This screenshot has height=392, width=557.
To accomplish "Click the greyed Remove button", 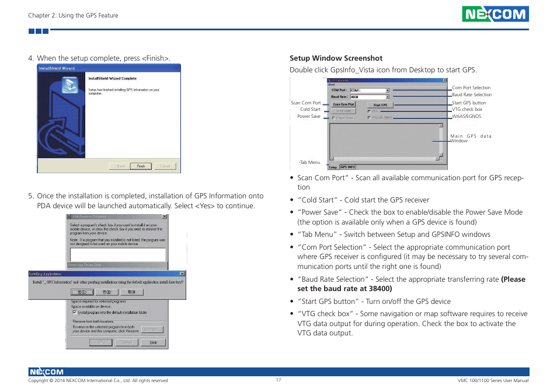I will (x=152, y=330).
